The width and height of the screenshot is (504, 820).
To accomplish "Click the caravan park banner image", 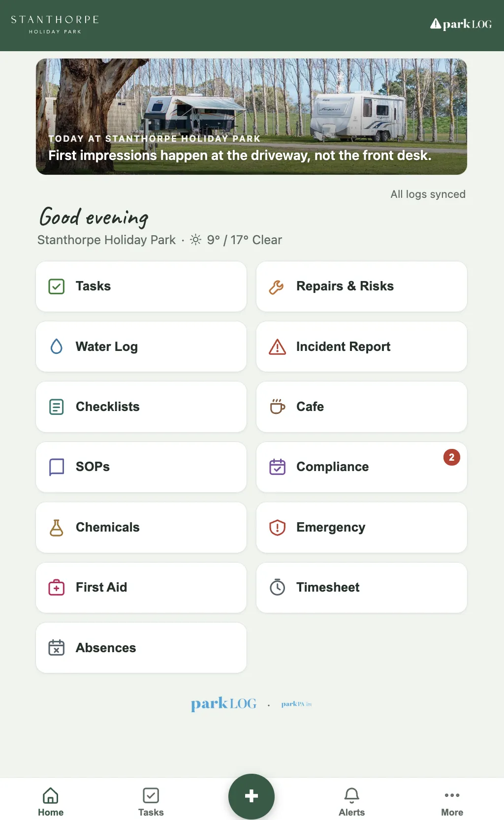I will point(252,117).
